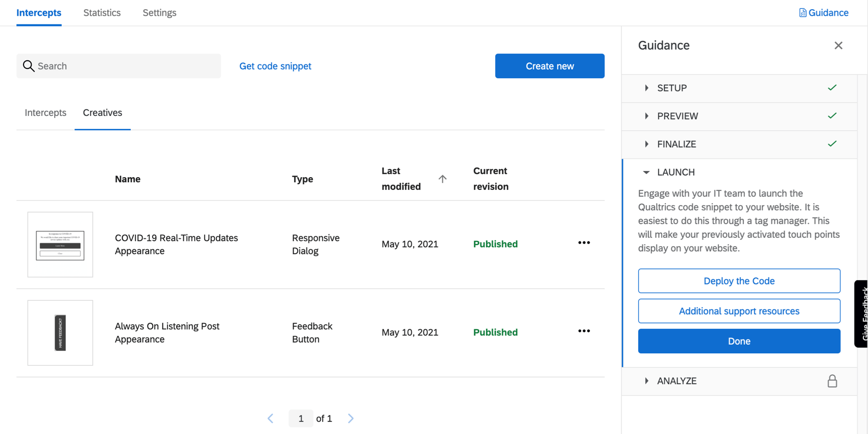
Task: Switch to the Statistics tab
Action: 102,13
